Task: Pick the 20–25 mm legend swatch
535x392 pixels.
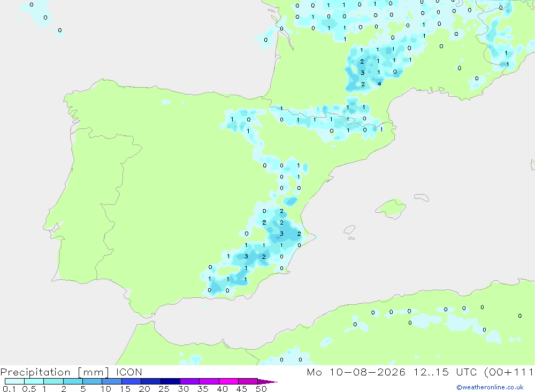Action: (x=151, y=381)
